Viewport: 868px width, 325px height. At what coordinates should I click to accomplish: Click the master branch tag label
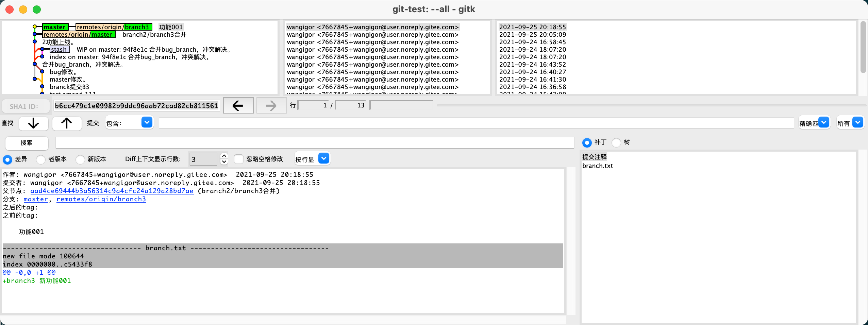[55, 27]
